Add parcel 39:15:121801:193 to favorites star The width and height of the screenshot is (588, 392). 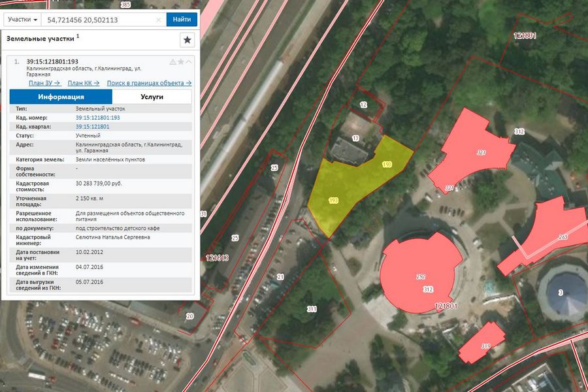pos(180,62)
